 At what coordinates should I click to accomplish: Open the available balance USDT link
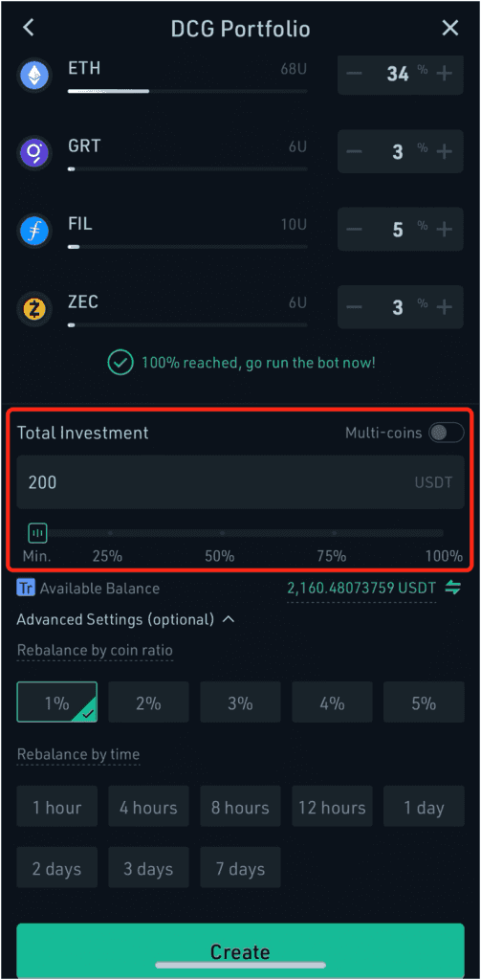pos(361,589)
